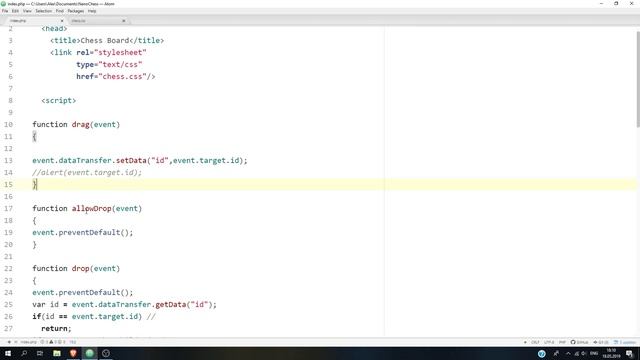
Task: Open File Explorer from taskbar
Action: [x=57, y=353]
